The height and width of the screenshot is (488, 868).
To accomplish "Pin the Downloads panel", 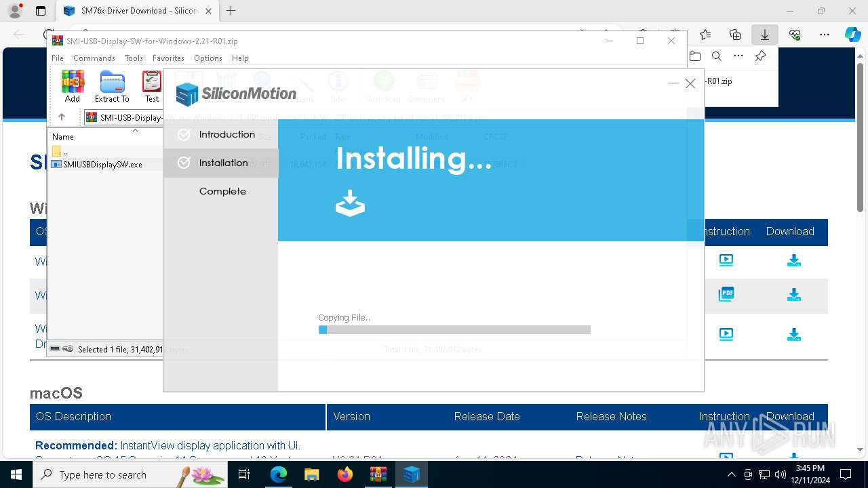I will 760,56.
